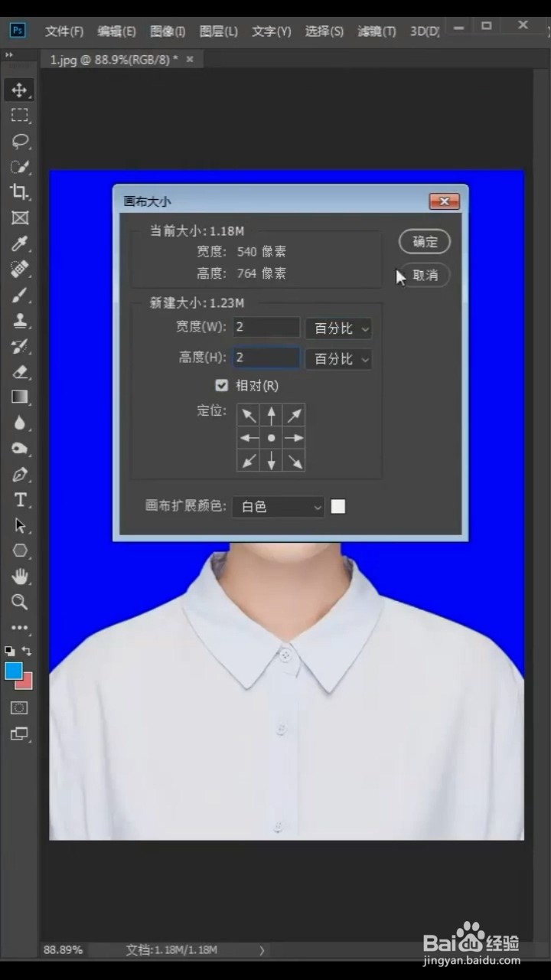Select the Quick Selection tool
This screenshot has width=551, height=980.
point(19,167)
